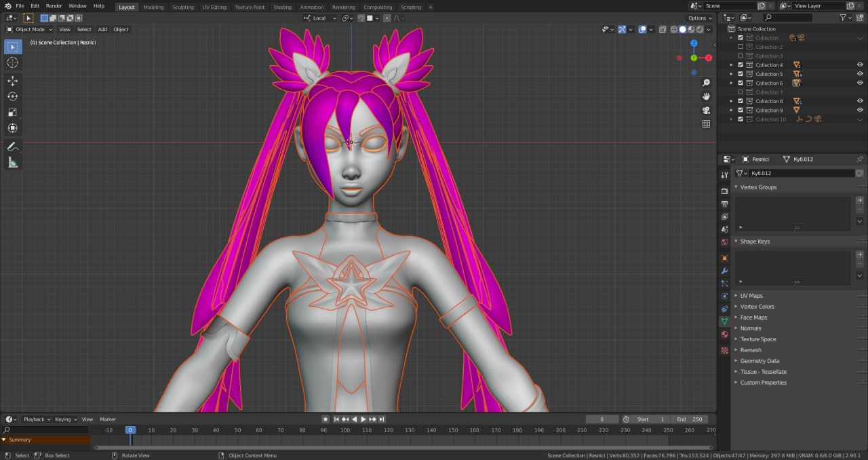Screen dimensions: 868x460
Task: Toggle the camera view icon
Action: click(706, 110)
